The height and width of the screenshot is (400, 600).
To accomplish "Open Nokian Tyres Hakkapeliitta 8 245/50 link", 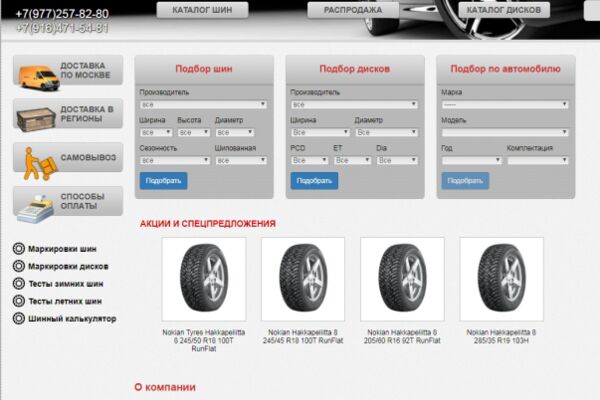I will 204,340.
